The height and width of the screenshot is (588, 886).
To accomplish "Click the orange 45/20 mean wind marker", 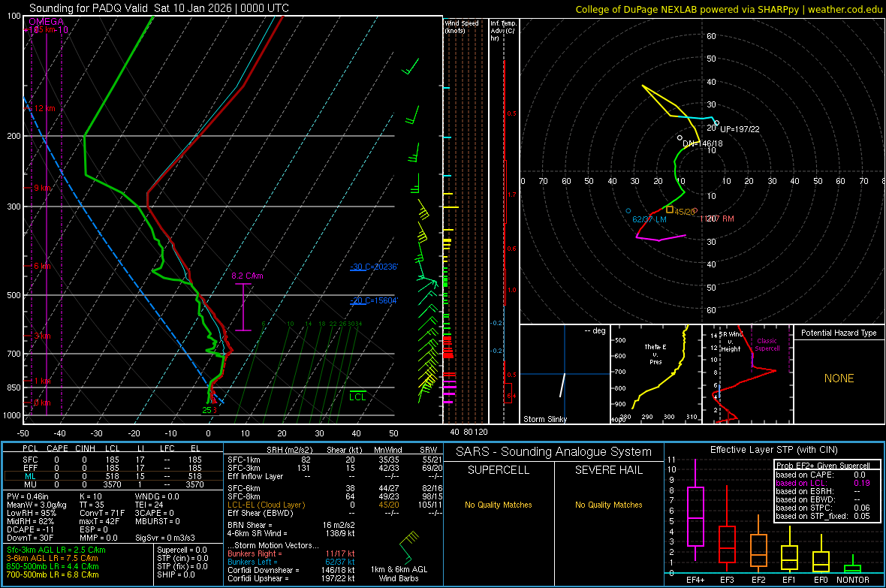I will tap(670, 210).
